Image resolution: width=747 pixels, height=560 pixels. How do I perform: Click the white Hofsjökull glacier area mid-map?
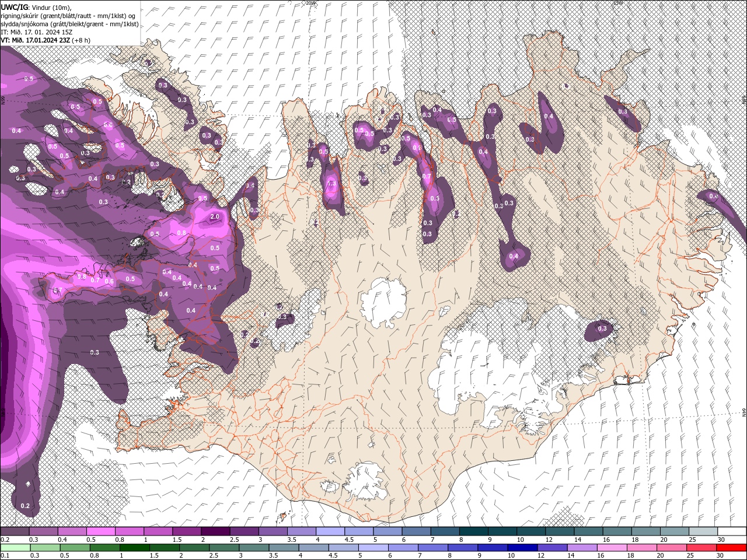383,302
